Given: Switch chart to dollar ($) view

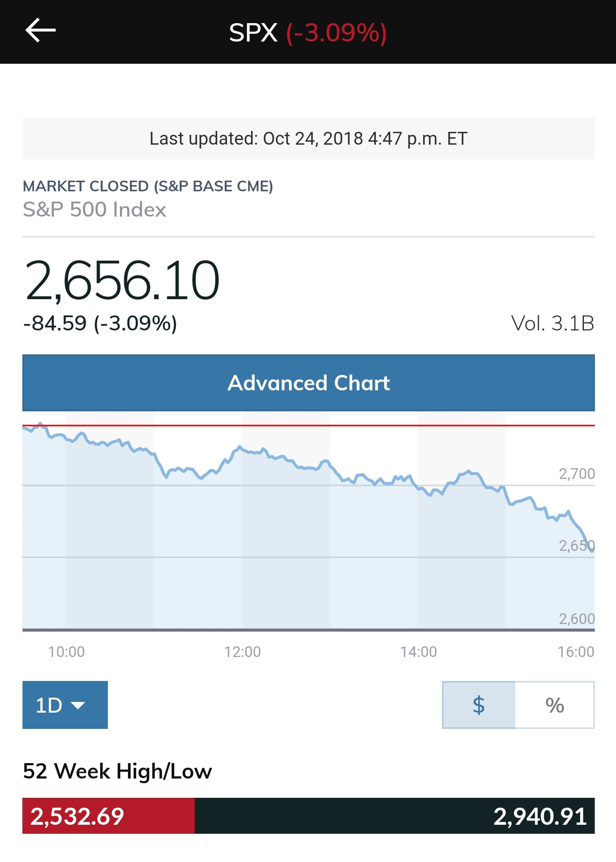Looking at the screenshot, I should (x=479, y=705).
